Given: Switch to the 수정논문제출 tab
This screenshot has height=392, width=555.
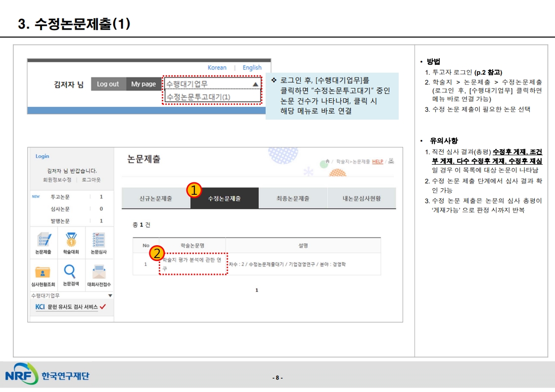Looking at the screenshot, I should point(225,198).
